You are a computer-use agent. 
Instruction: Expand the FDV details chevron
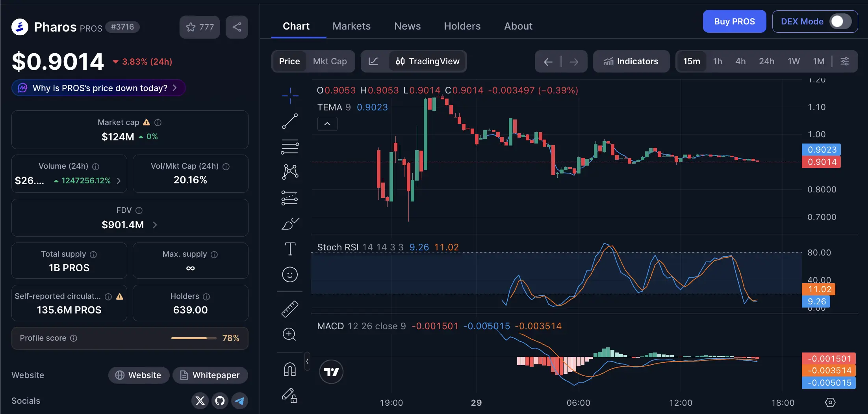pyautogui.click(x=154, y=225)
